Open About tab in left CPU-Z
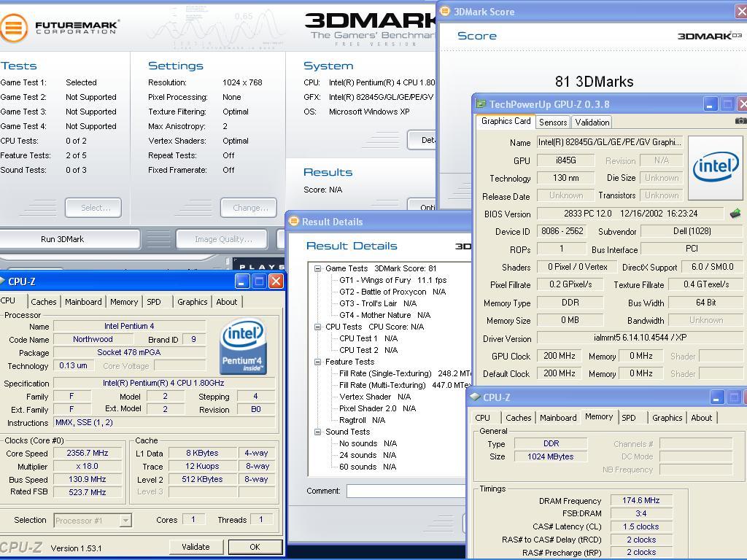747x560 pixels. [x=227, y=302]
